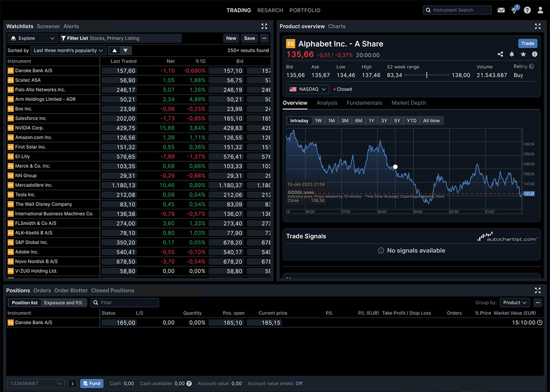Screen dimensions: 550x392
Task: Click the Filter List funnel icon
Action: click(x=64, y=38)
